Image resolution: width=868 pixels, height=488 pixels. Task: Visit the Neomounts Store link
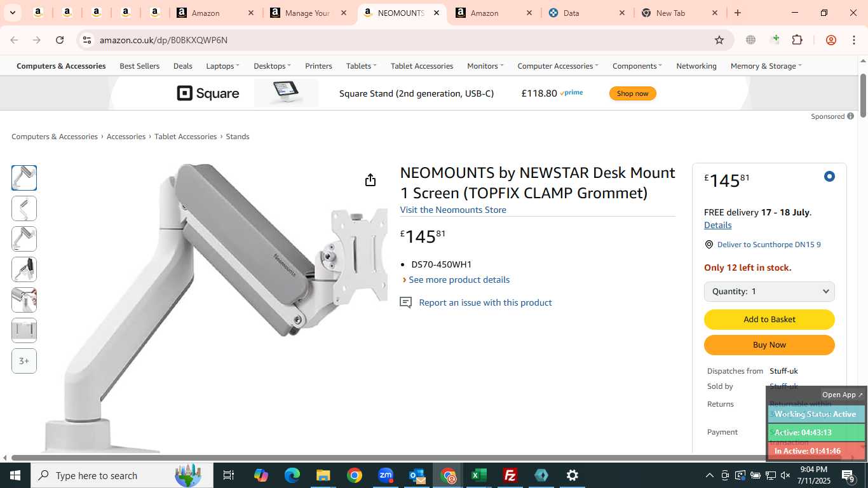[x=453, y=210]
